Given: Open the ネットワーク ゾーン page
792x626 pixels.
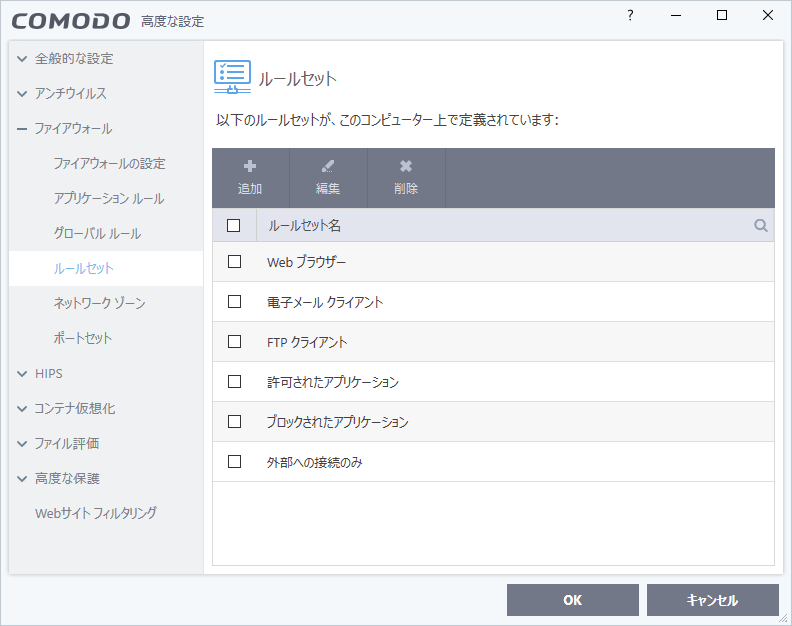Looking at the screenshot, I should 98,303.
